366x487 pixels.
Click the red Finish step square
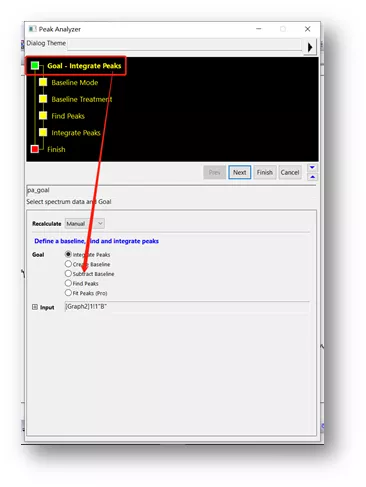pos(35,149)
